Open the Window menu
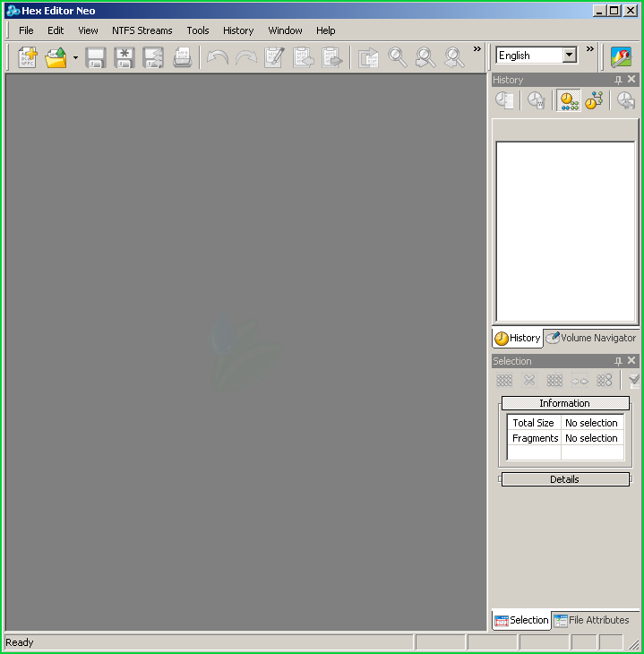This screenshot has width=644, height=654. tap(285, 30)
